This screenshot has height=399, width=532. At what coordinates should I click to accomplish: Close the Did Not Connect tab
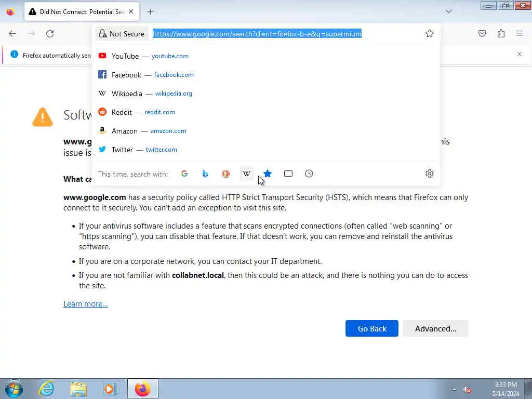coord(131,11)
